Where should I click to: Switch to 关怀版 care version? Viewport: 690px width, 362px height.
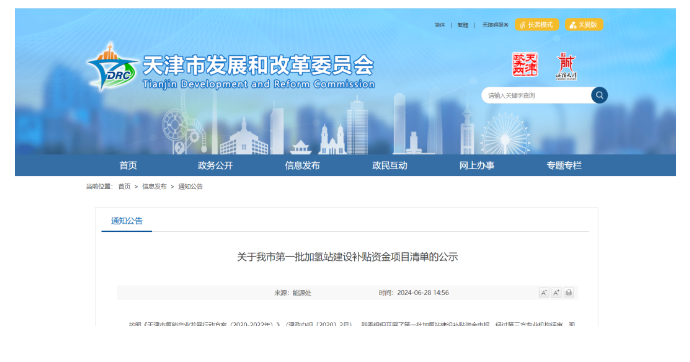click(x=584, y=25)
